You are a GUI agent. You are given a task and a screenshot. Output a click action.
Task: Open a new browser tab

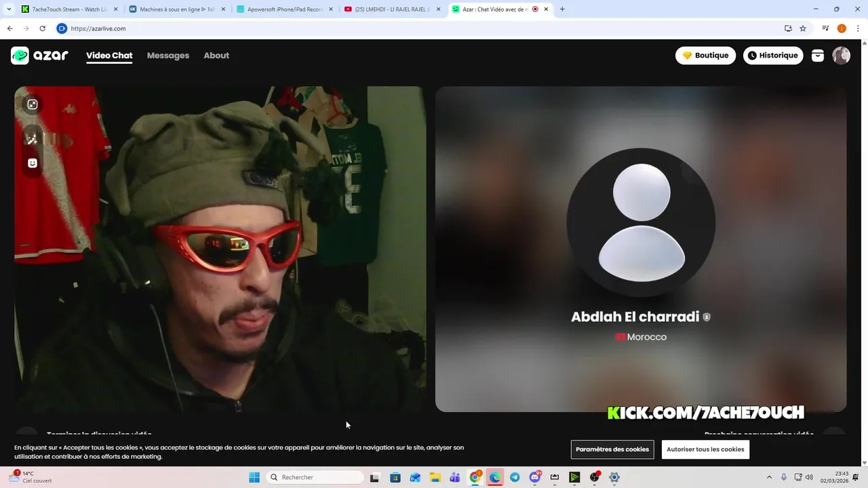tap(562, 9)
